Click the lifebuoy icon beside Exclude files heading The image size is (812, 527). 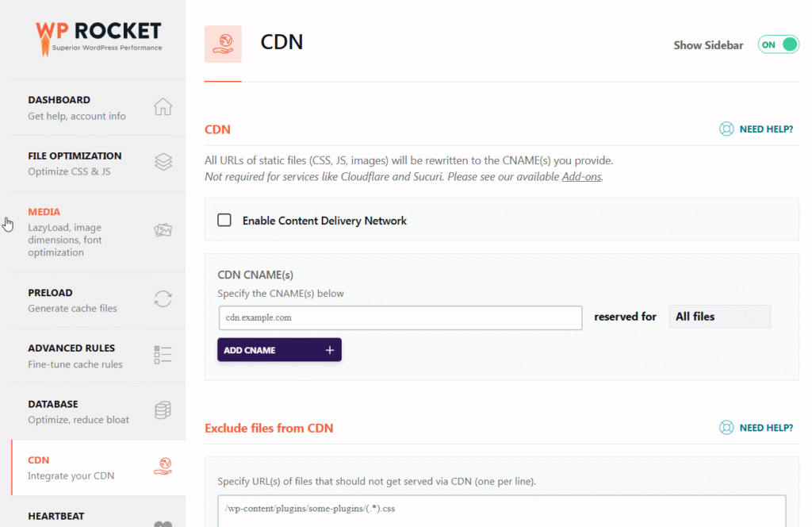tap(726, 428)
